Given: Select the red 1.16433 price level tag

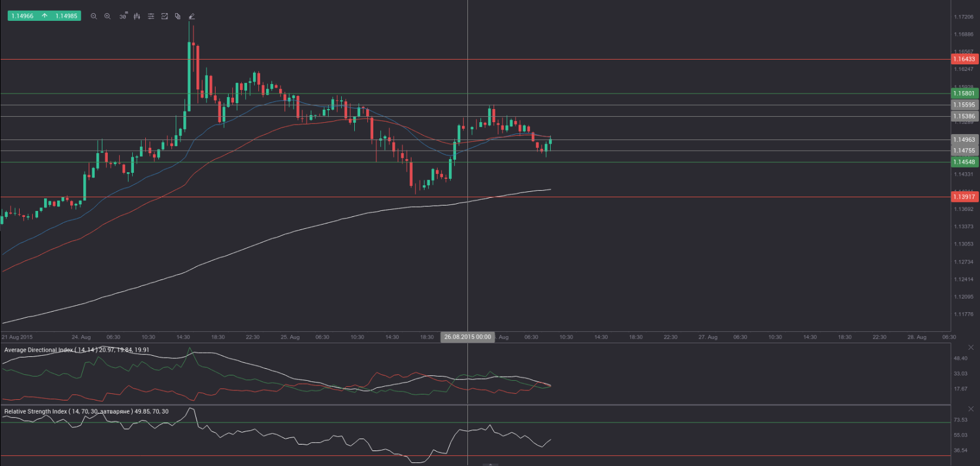Looking at the screenshot, I should click(964, 59).
